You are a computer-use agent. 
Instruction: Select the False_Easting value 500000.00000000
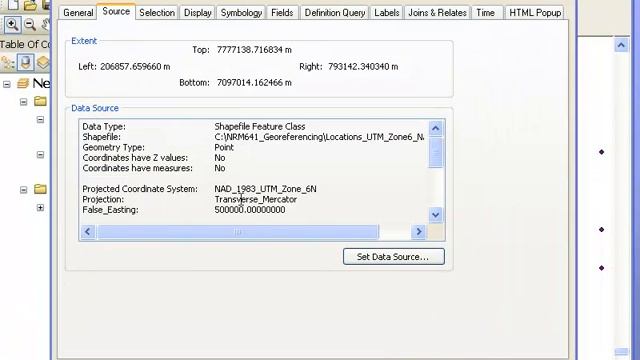click(x=250, y=210)
